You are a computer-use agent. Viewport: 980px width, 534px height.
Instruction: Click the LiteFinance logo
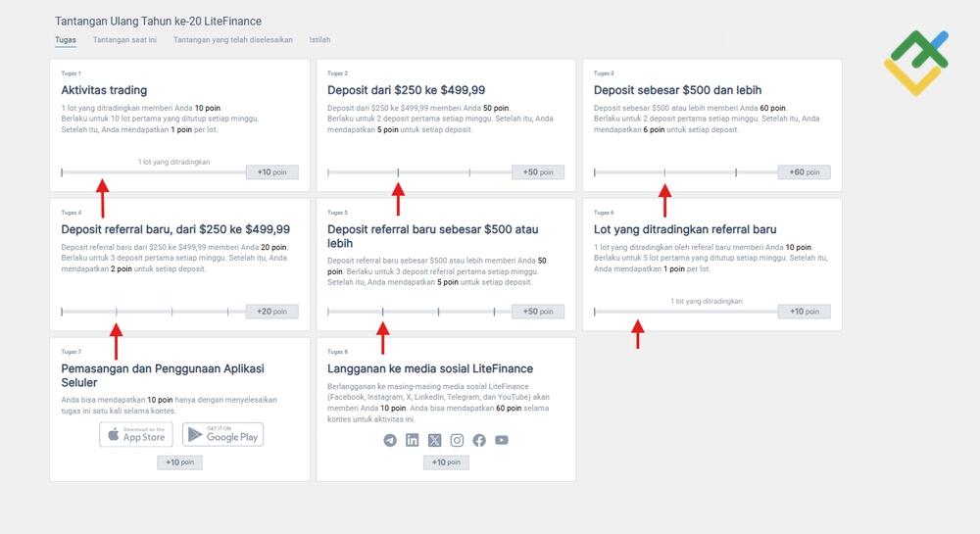pyautogui.click(x=916, y=63)
